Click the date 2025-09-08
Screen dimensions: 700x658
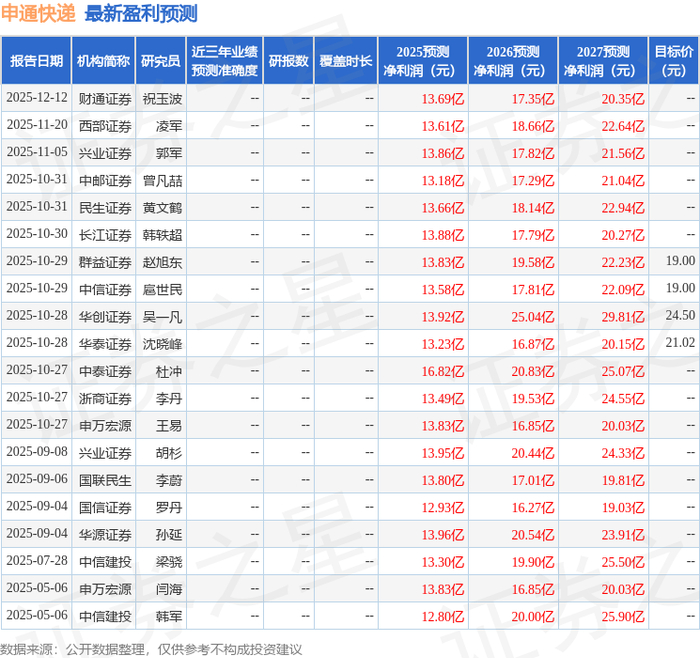tap(37, 452)
